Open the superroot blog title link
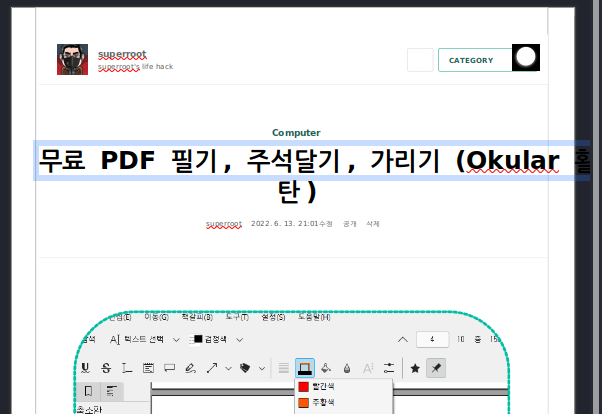Image resolution: width=602 pixels, height=414 pixels. (122, 54)
